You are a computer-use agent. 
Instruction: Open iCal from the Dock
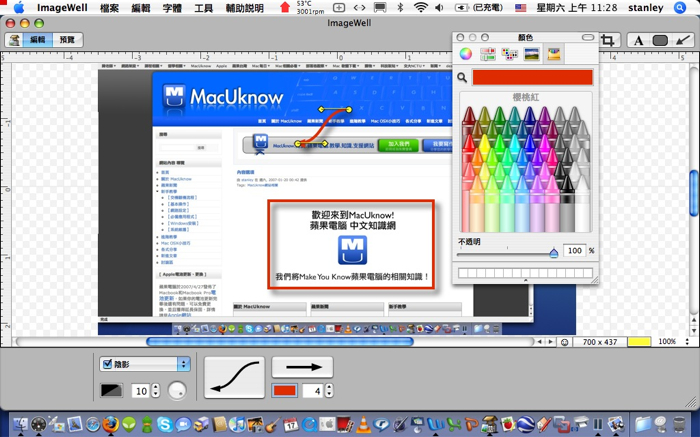(x=291, y=424)
